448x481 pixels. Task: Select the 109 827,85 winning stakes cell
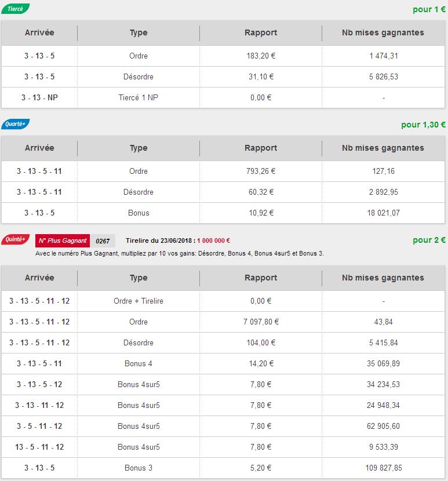[x=383, y=468]
